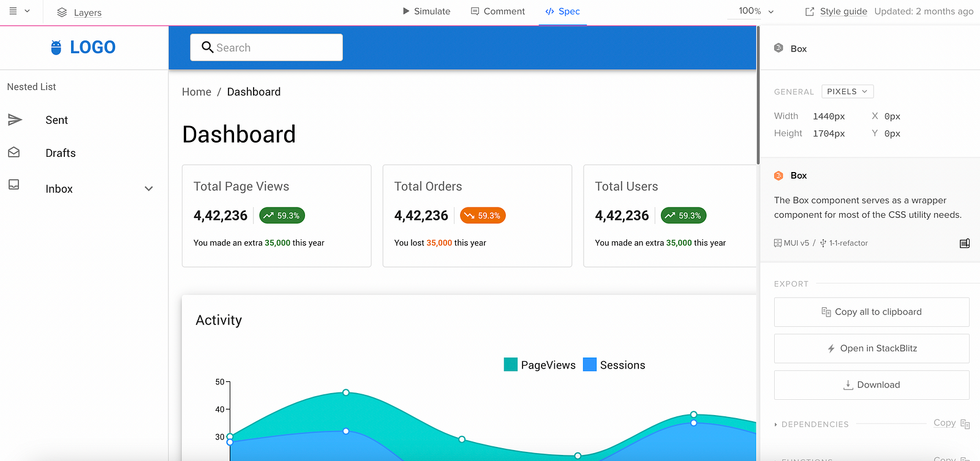Click the Activity chart title

pos(219,320)
